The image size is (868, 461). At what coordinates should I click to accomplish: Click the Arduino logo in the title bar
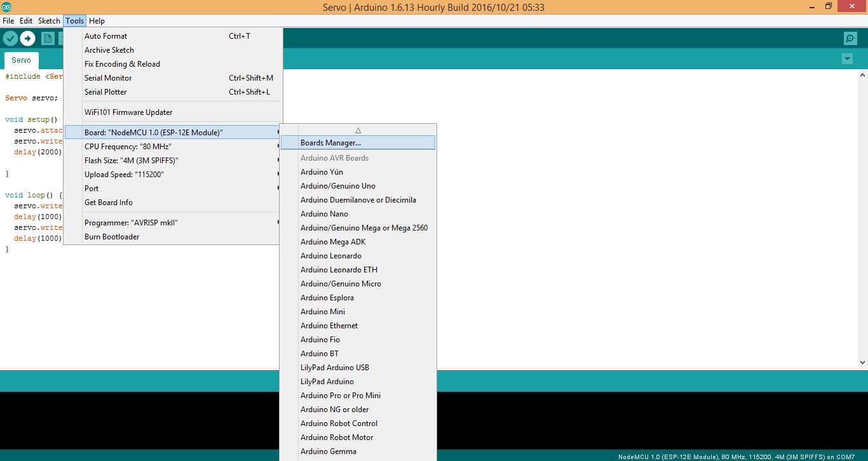(6, 7)
